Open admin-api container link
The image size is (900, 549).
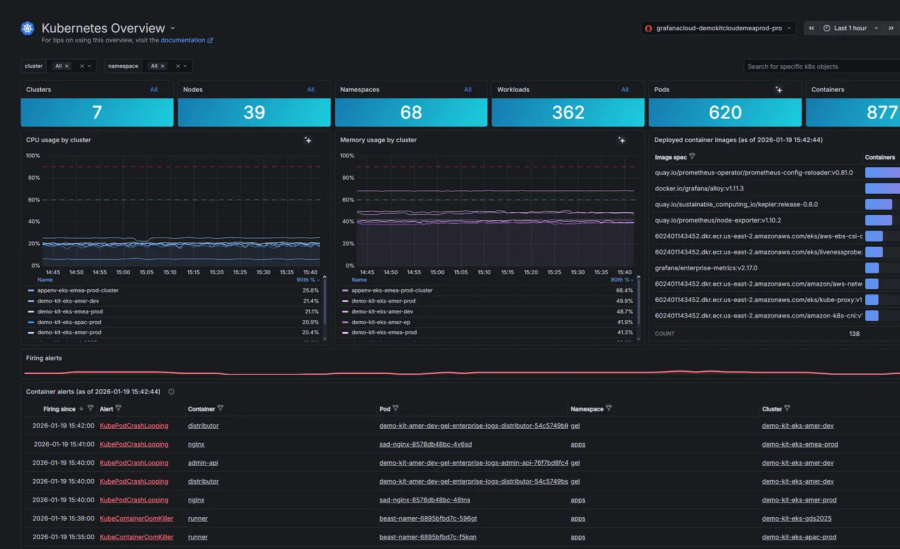203,463
